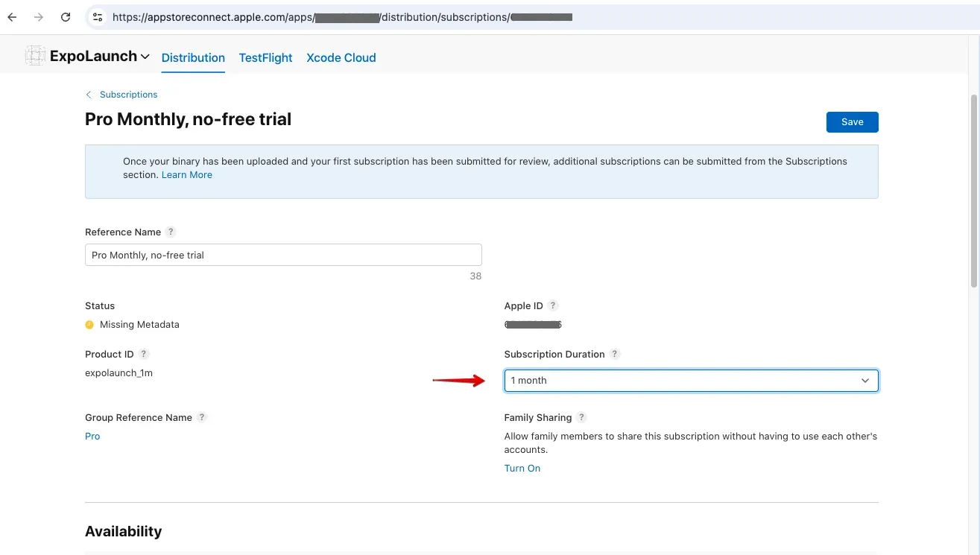
Task: View site information icon in address bar
Action: click(98, 17)
